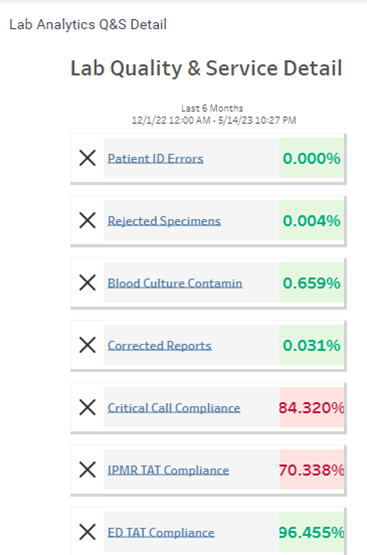The image size is (367, 555).
Task: Open the Rejected Specimens link
Action: point(164,221)
